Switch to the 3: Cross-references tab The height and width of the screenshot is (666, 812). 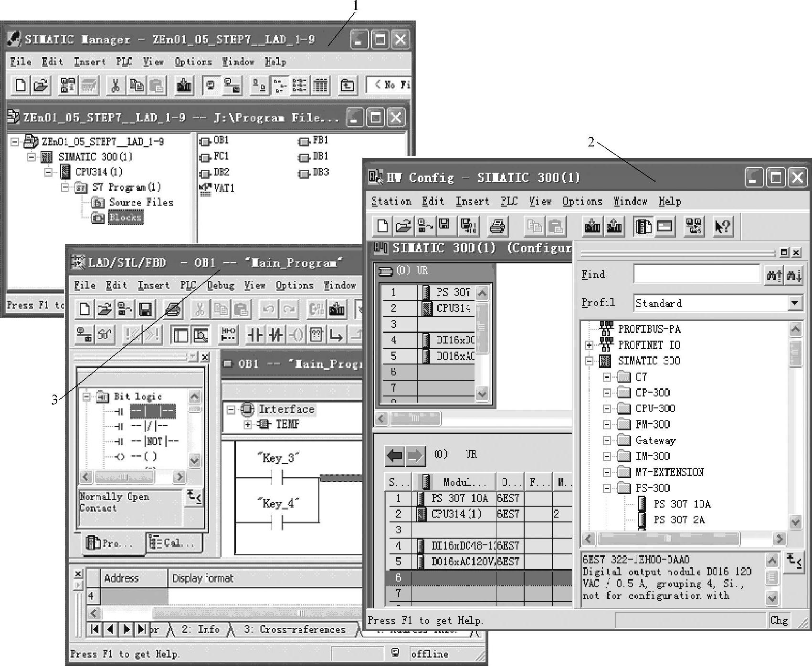[x=295, y=629]
